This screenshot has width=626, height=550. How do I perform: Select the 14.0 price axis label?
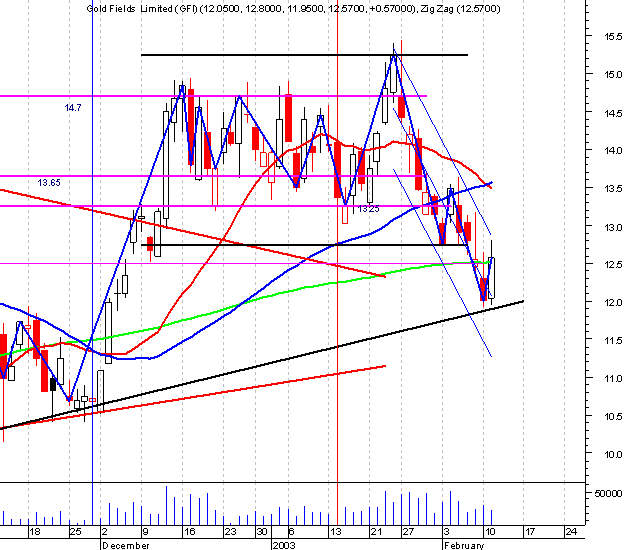click(613, 151)
